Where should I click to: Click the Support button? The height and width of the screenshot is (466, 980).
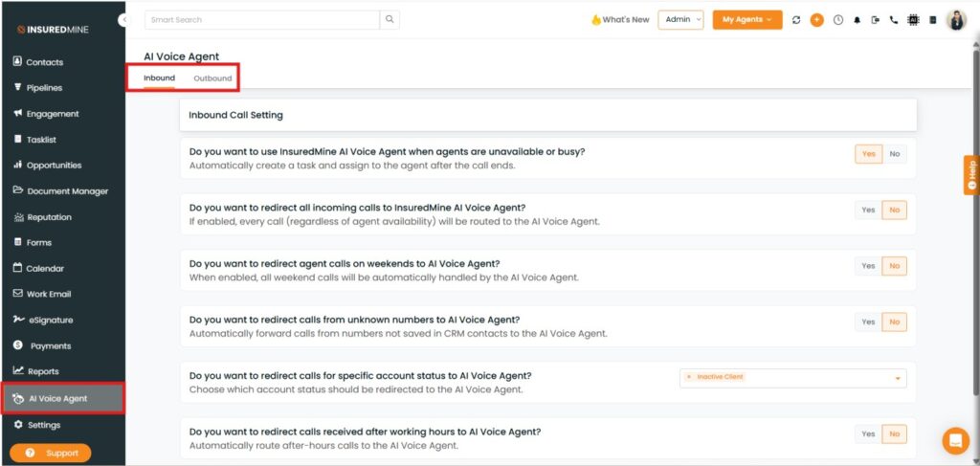coord(51,453)
